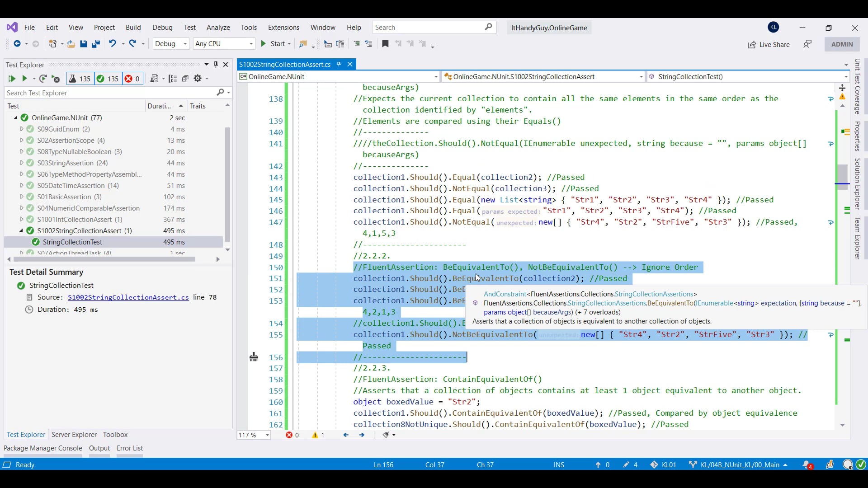Toggle a bookmark with the bookmark icon
The image size is (868, 488).
click(385, 44)
